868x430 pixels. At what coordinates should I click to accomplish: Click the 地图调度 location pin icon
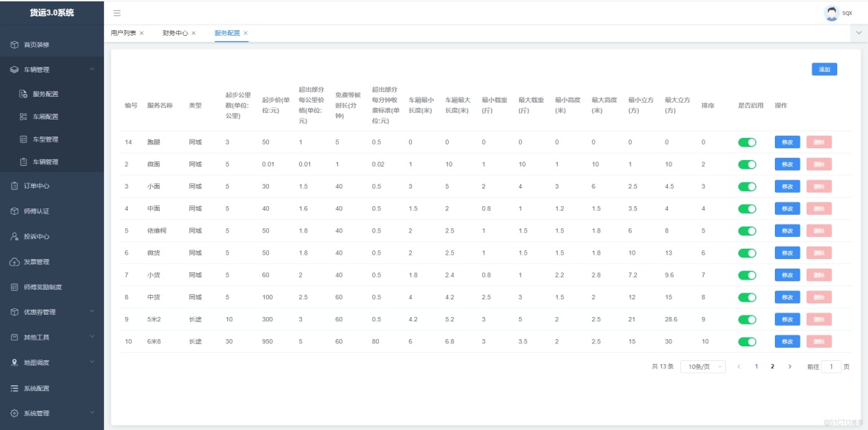(15, 362)
